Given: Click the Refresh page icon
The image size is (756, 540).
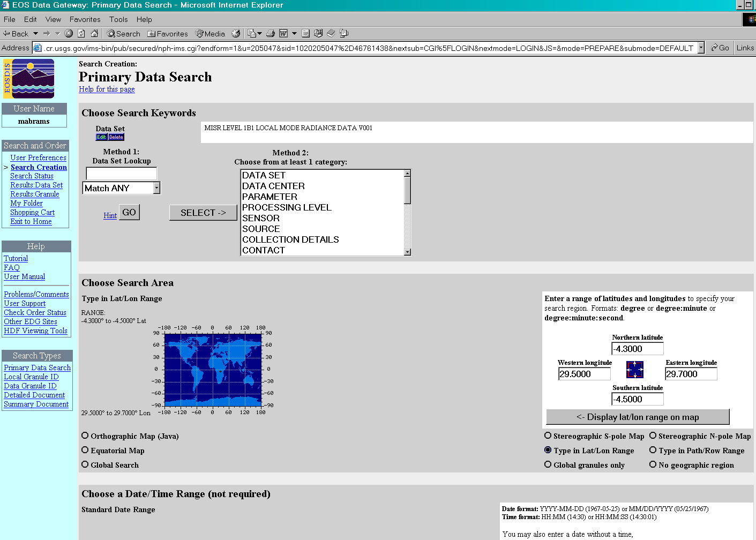Looking at the screenshot, I should [81, 33].
